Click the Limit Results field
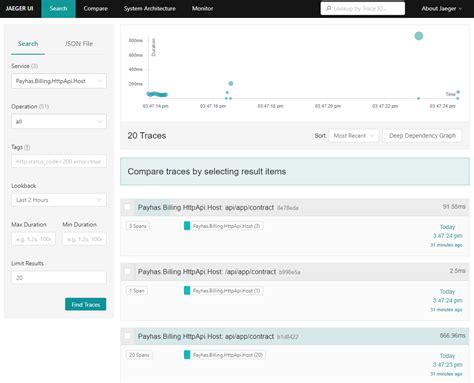474x383 pixels. pyautogui.click(x=59, y=277)
